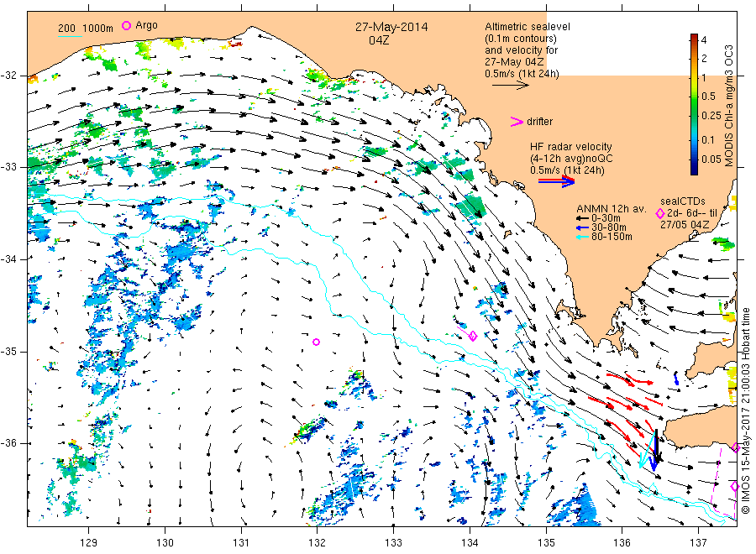Click the magenta drifter chevron symbol
The height and width of the screenshot is (554, 756).
(x=517, y=122)
